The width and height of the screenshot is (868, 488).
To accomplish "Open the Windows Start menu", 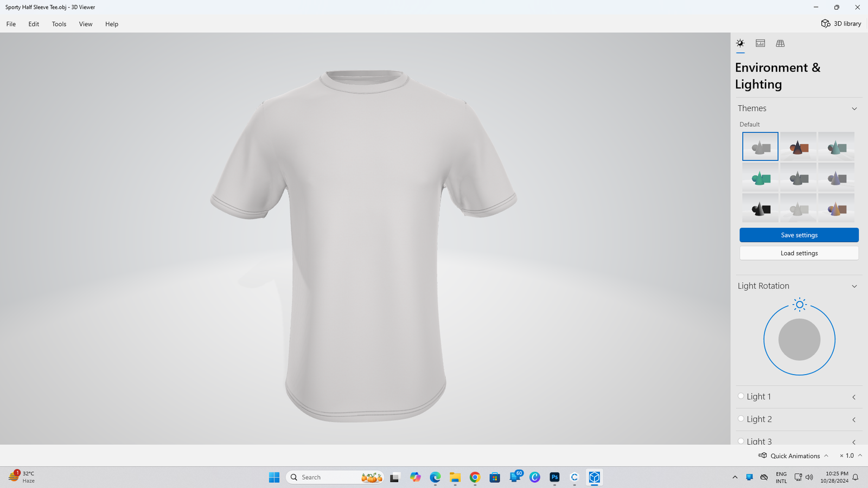I will point(274,477).
